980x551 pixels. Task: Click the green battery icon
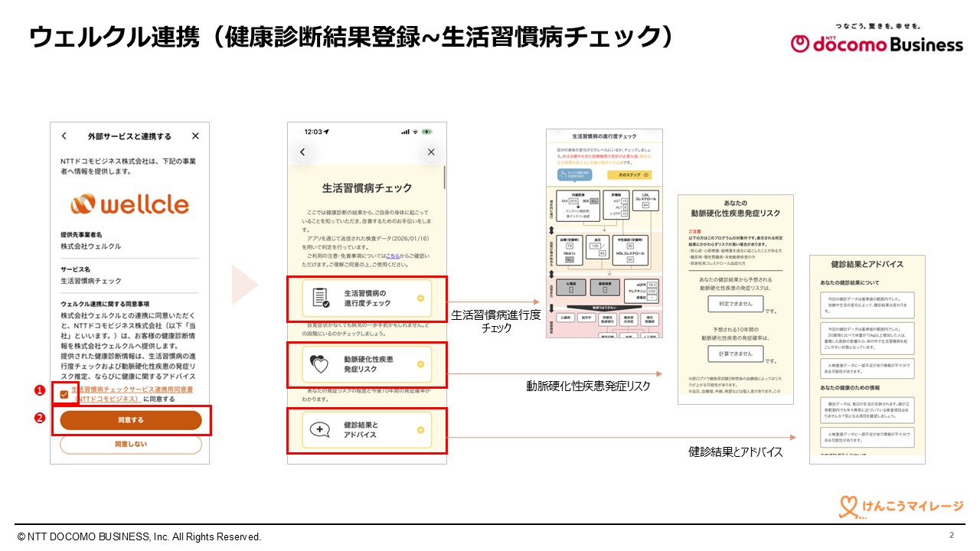point(426,132)
